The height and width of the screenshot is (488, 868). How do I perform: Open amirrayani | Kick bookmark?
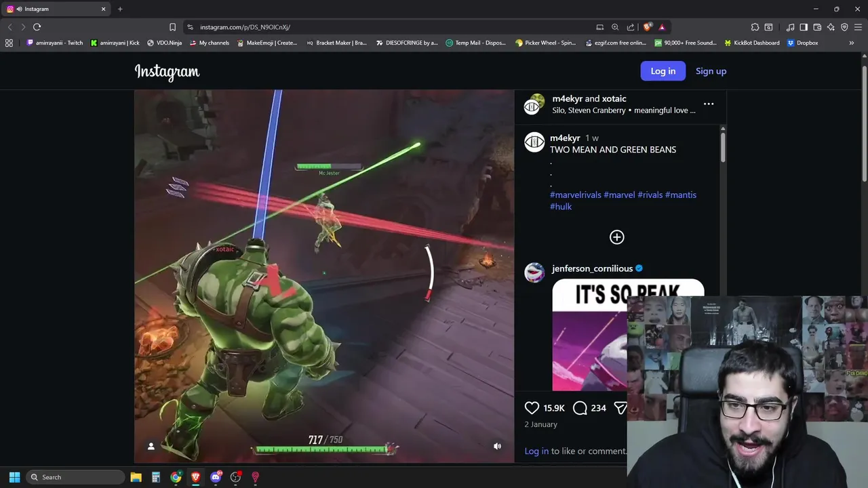click(115, 43)
